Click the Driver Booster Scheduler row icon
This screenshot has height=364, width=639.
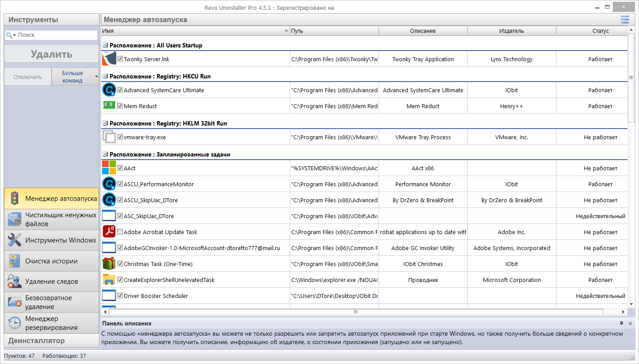pos(109,296)
